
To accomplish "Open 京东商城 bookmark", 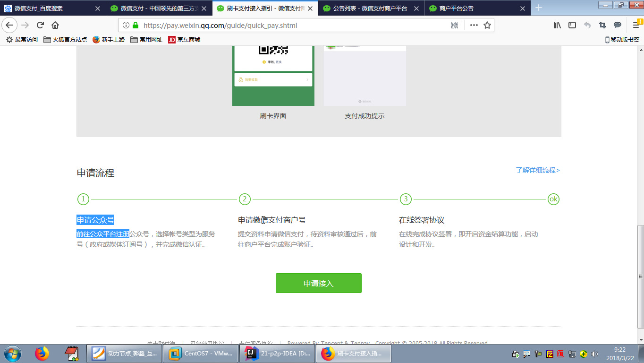I will pos(184,40).
